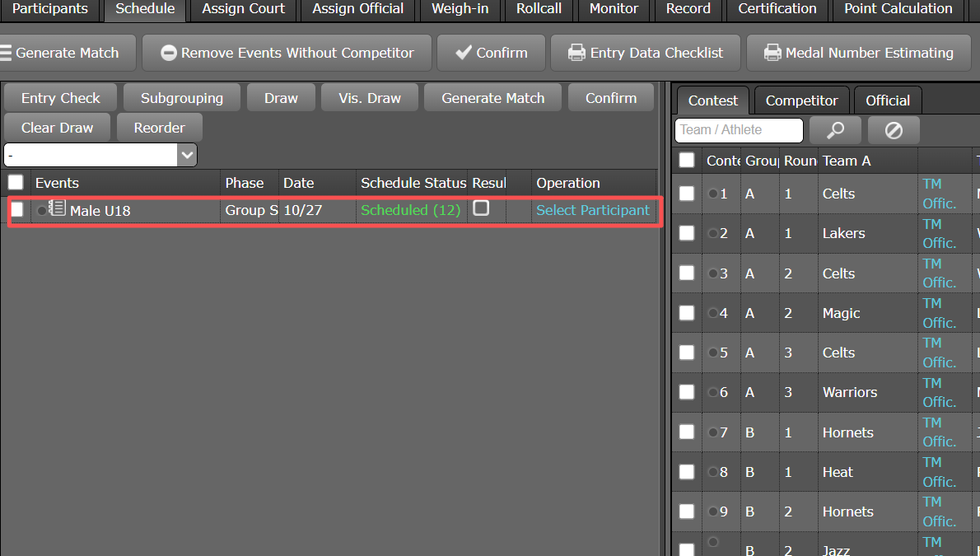The height and width of the screenshot is (556, 980).
Task: Click the minus icon on Remove Events Without Competitor
Action: (x=169, y=53)
